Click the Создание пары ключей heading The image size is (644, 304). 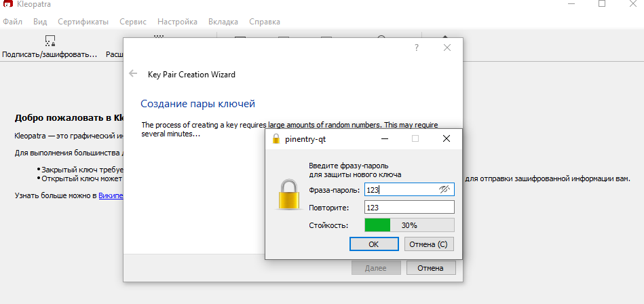click(197, 104)
